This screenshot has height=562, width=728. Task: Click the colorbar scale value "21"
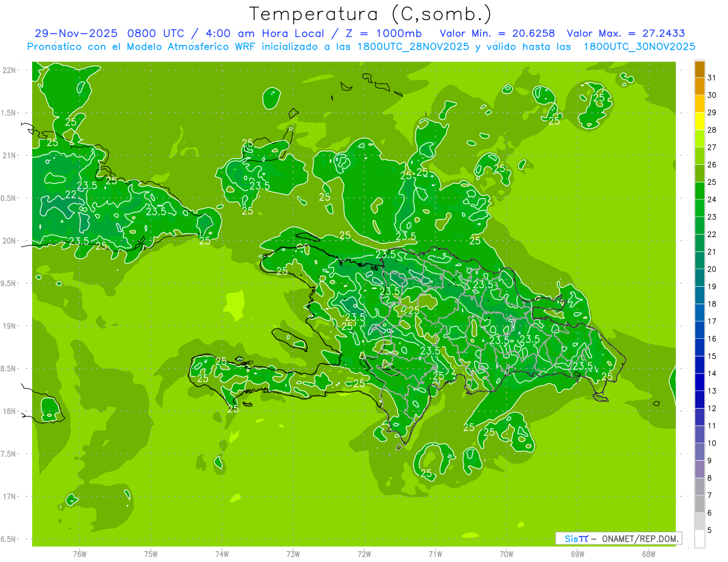712,252
